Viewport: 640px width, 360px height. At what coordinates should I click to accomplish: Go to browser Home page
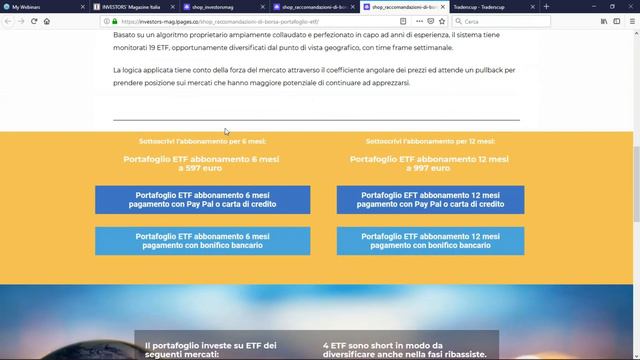47,21
